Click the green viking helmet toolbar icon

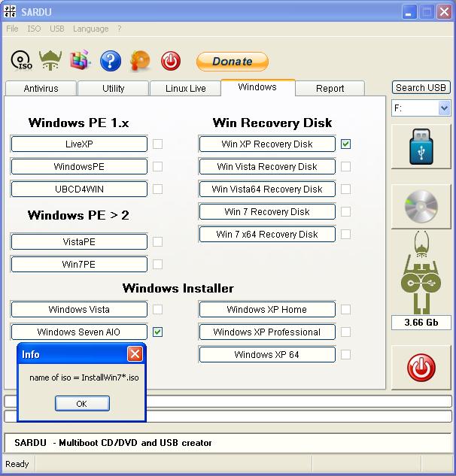50,60
